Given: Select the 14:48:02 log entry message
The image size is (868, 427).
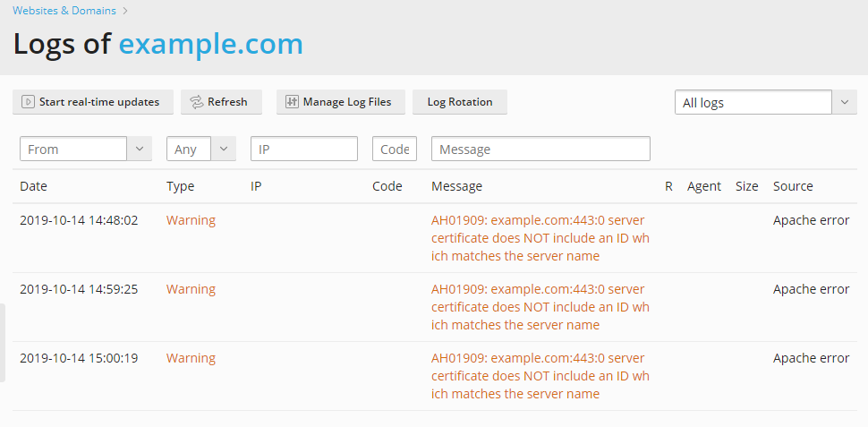Looking at the screenshot, I should point(540,238).
